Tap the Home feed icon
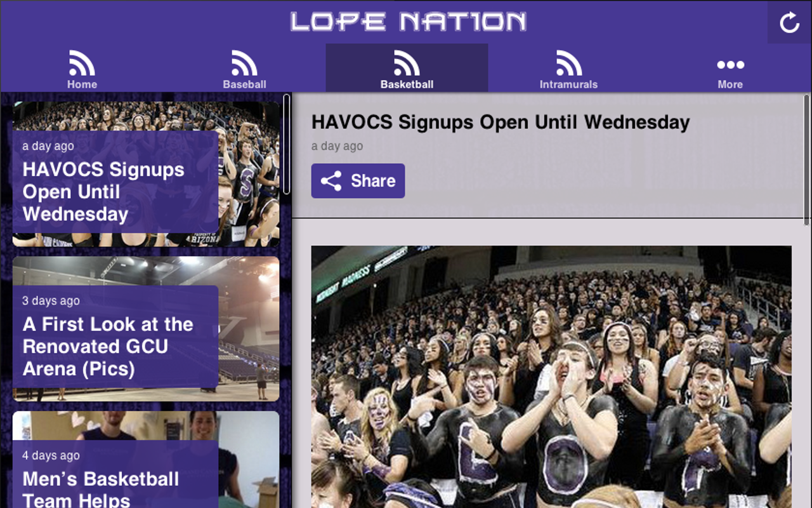 82,63
